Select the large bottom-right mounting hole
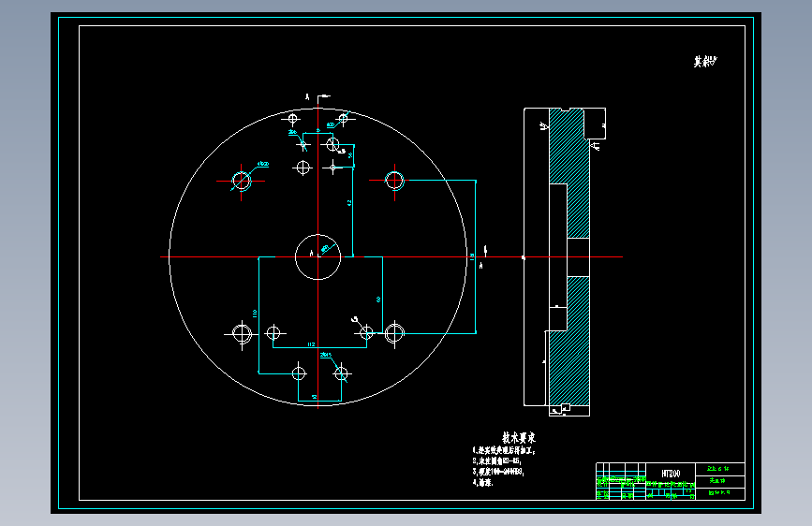 [394, 333]
